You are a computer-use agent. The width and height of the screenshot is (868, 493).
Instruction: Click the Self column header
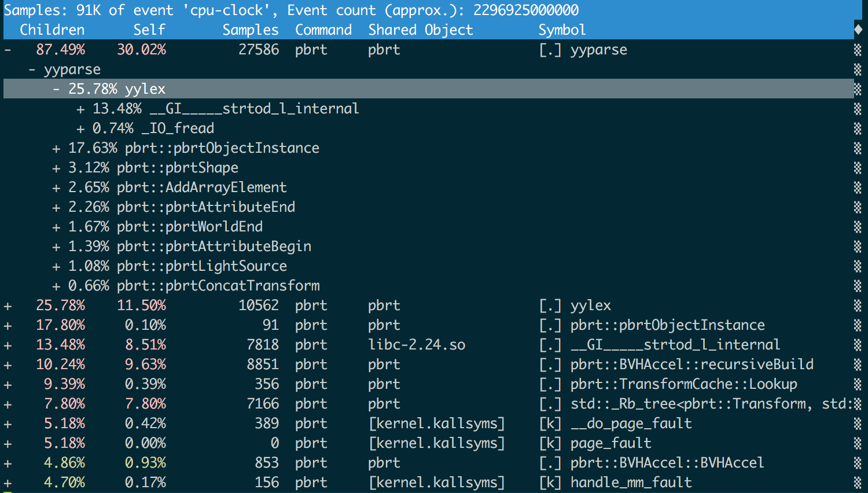click(149, 30)
